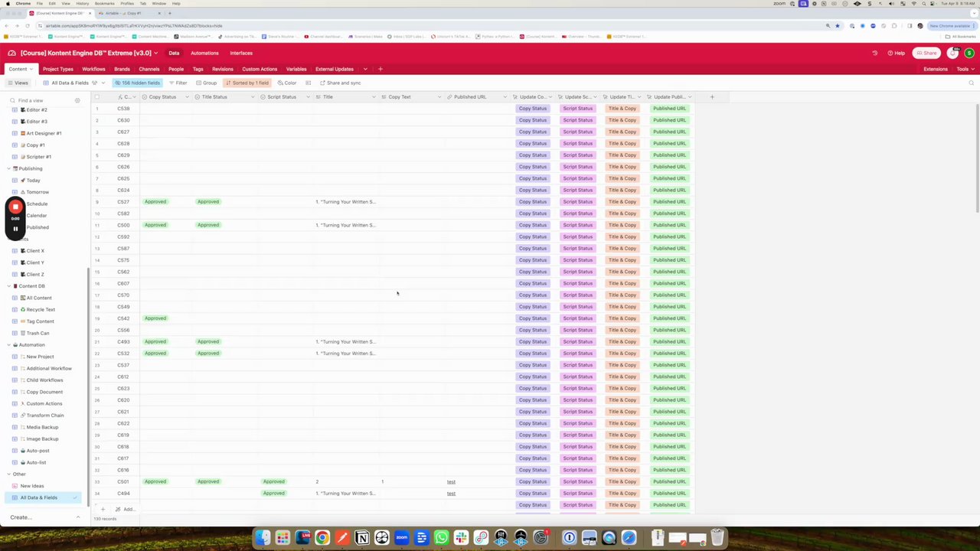This screenshot has height=551, width=980.
Task: Collapse the Content DB section
Action: tap(9, 286)
